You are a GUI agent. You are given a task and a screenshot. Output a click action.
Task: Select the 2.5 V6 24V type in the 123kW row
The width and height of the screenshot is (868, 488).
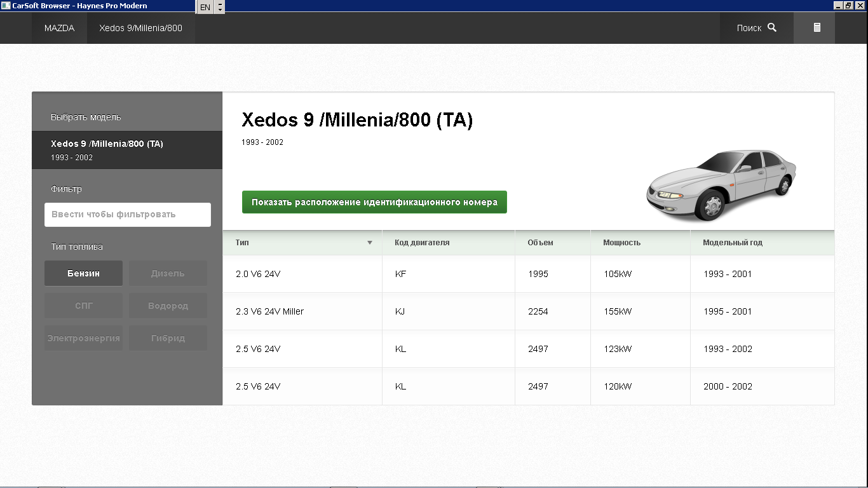point(258,349)
